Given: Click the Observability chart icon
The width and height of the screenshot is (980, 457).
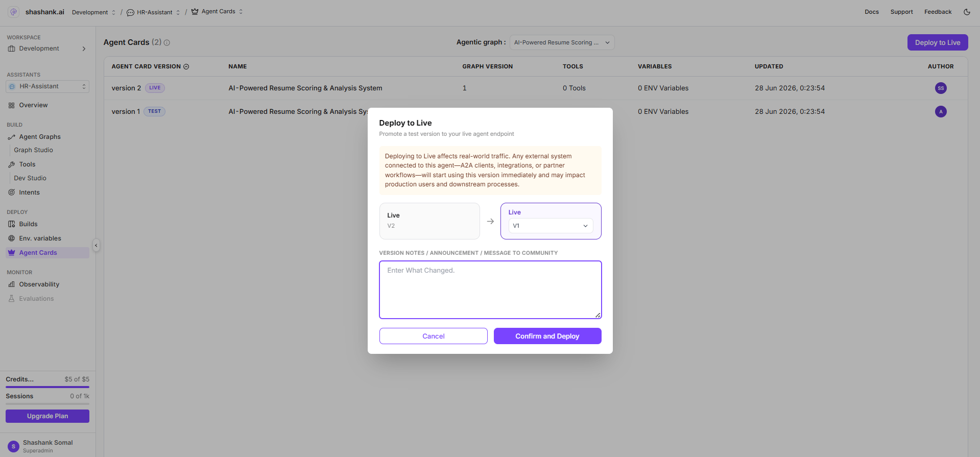Looking at the screenshot, I should pyautogui.click(x=11, y=284).
